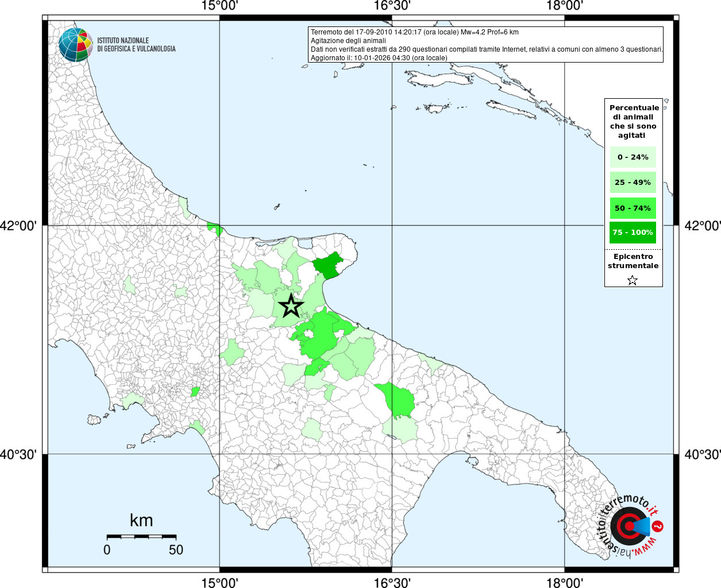This screenshot has height=588, width=721.
Task: Click the 'Terremoto del 17-09-2010' title line
Action: point(415,32)
